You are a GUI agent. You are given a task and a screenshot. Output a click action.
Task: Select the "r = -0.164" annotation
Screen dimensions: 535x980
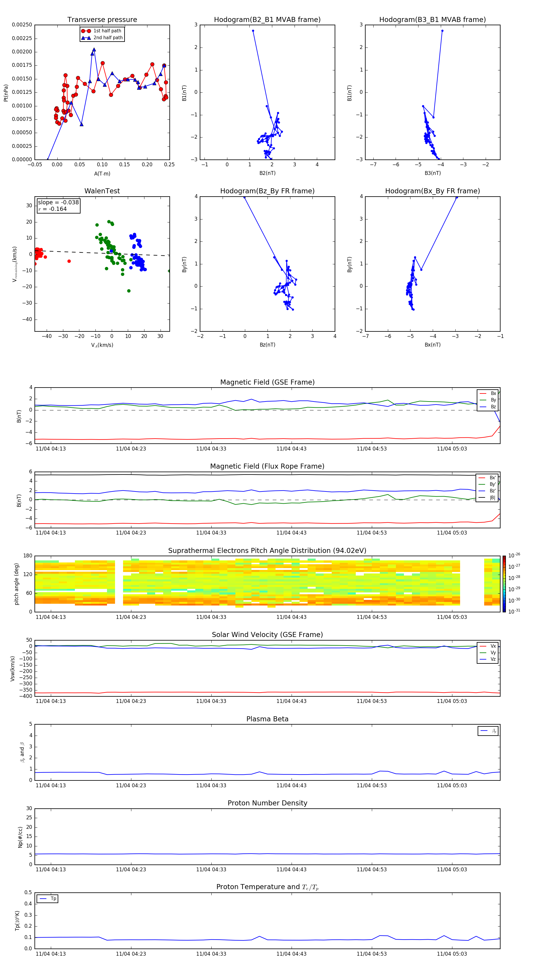[53, 209]
